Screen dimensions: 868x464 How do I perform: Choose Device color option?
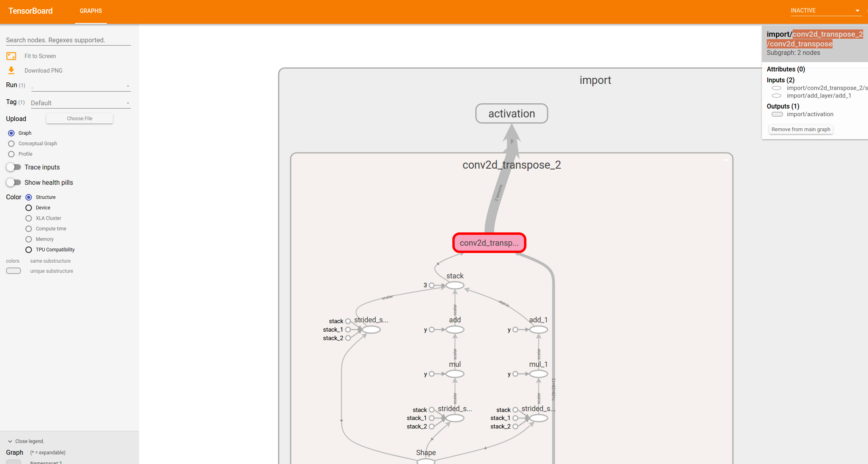29,208
